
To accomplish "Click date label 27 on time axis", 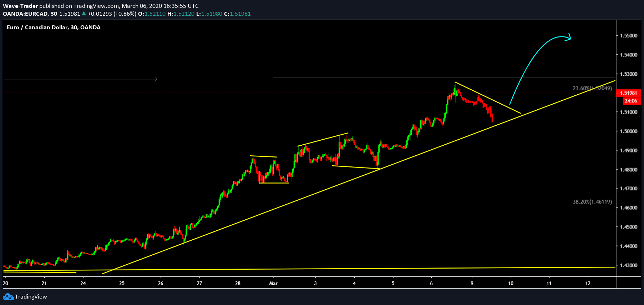I will coord(199,283).
